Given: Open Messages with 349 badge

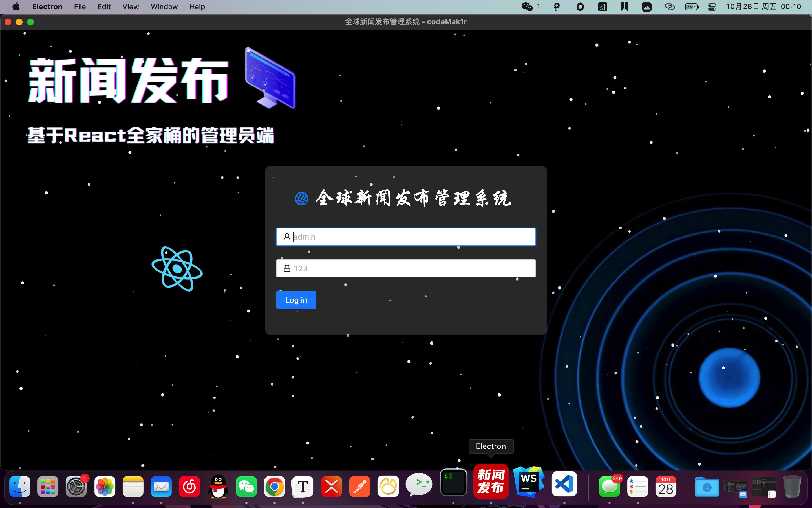Looking at the screenshot, I should click(x=609, y=487).
